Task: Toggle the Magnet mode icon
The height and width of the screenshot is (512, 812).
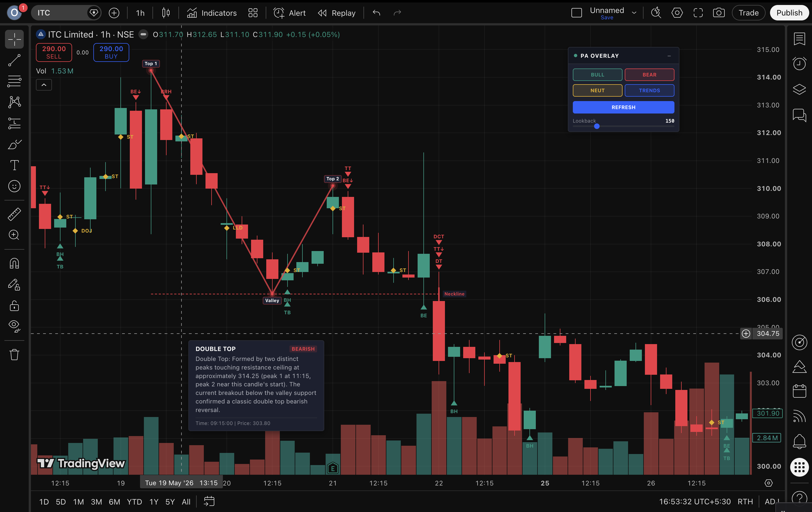Action: [x=14, y=263]
